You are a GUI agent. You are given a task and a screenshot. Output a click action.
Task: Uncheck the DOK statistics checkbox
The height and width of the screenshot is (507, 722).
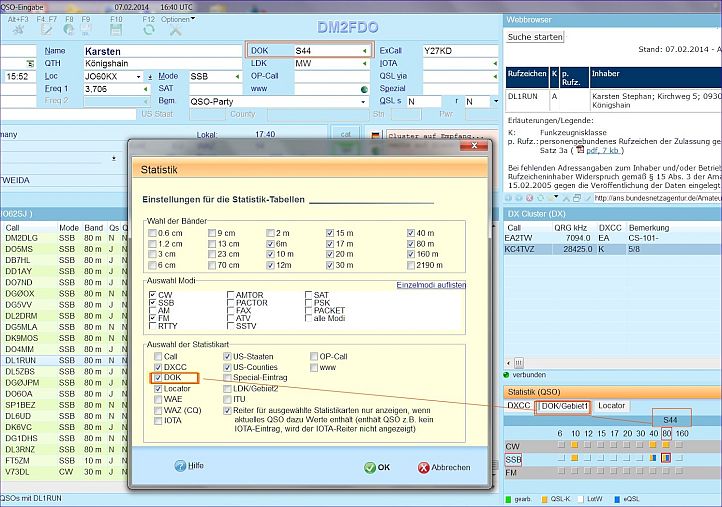(158, 378)
